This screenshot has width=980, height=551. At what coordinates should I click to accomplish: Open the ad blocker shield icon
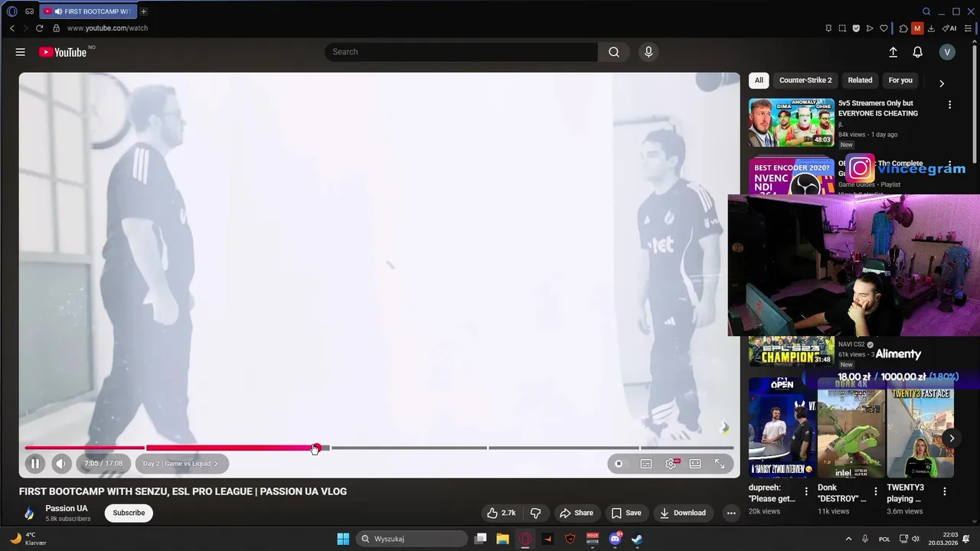(856, 28)
